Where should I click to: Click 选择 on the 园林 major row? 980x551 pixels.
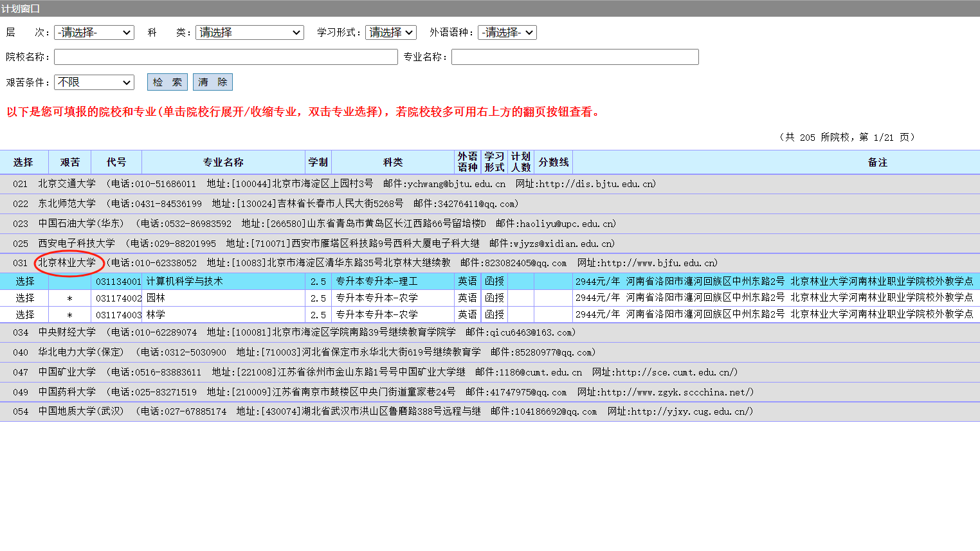(24, 298)
